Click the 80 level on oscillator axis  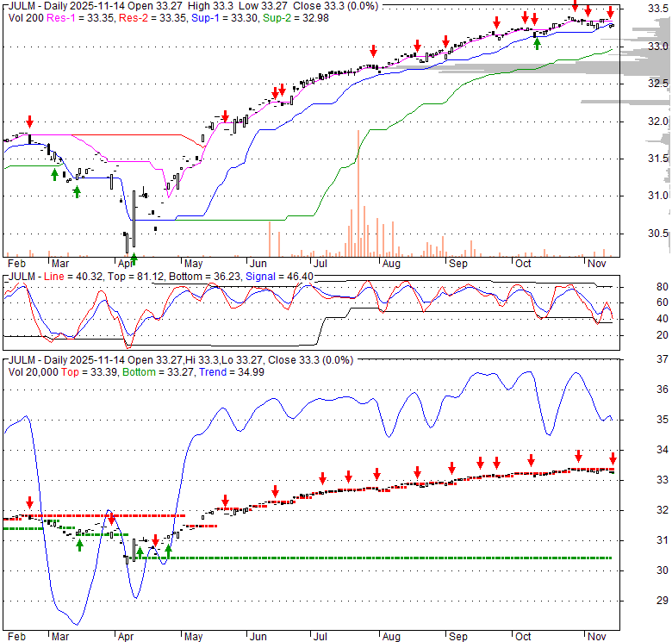pos(663,287)
